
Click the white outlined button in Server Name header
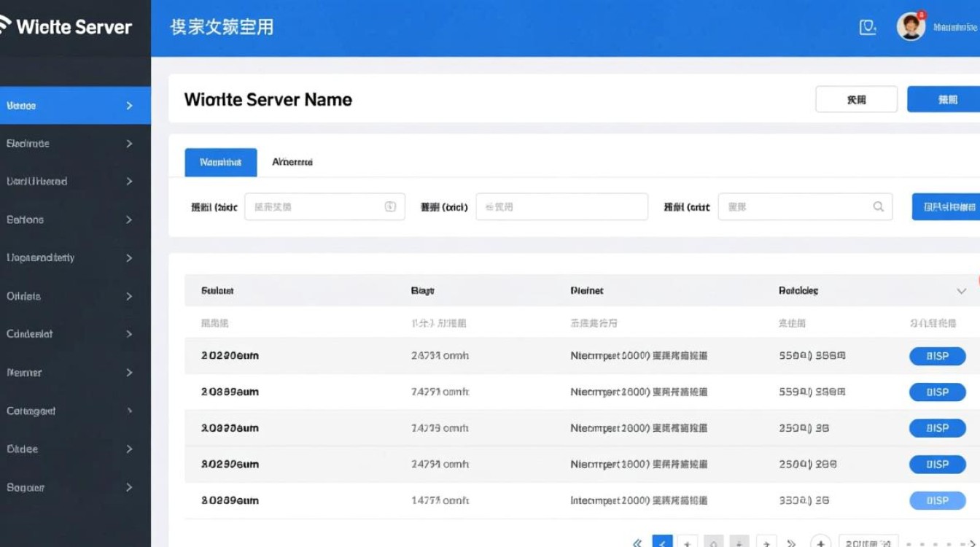click(x=856, y=100)
